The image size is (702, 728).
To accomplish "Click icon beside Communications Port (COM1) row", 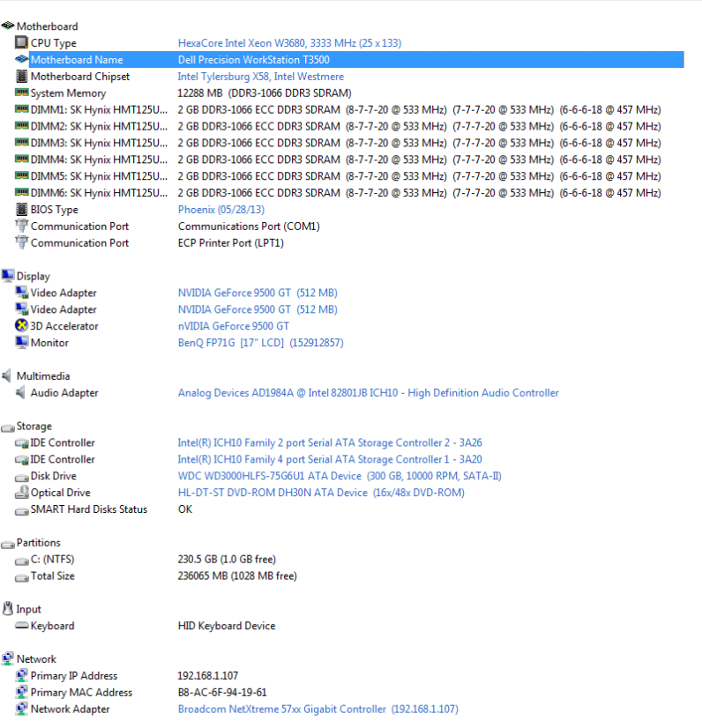I will [21, 227].
